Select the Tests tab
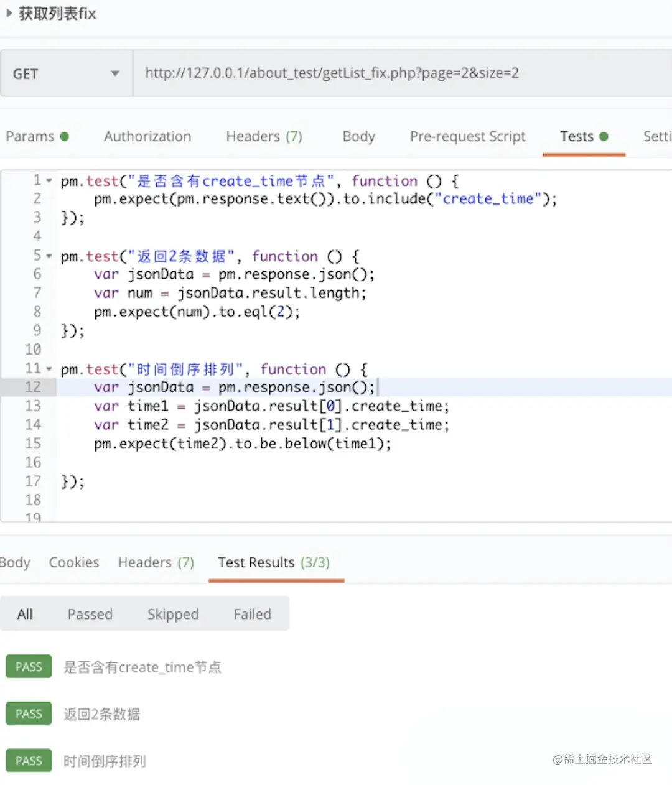The image size is (672, 785). point(584,136)
